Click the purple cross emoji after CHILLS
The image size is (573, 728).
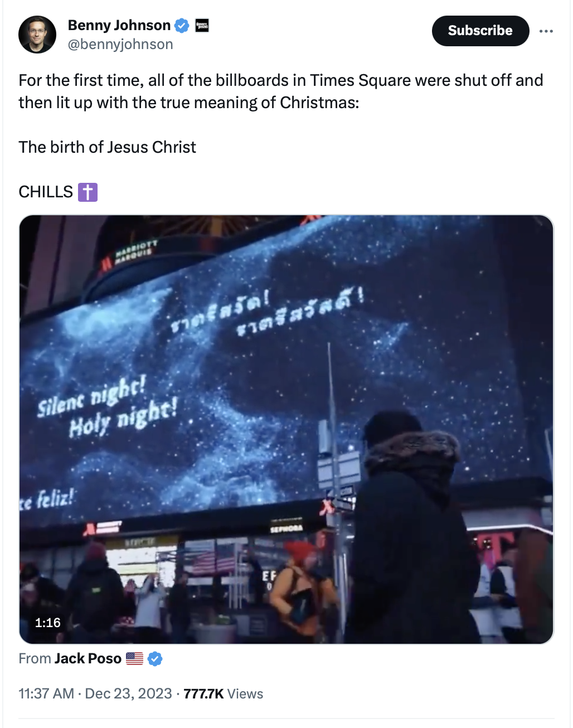pyautogui.click(x=88, y=192)
